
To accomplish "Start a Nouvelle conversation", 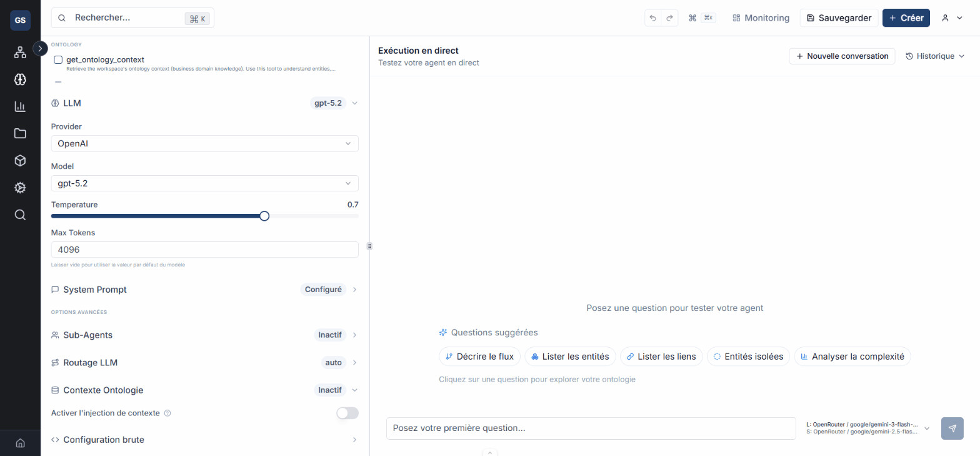I will click(x=842, y=56).
